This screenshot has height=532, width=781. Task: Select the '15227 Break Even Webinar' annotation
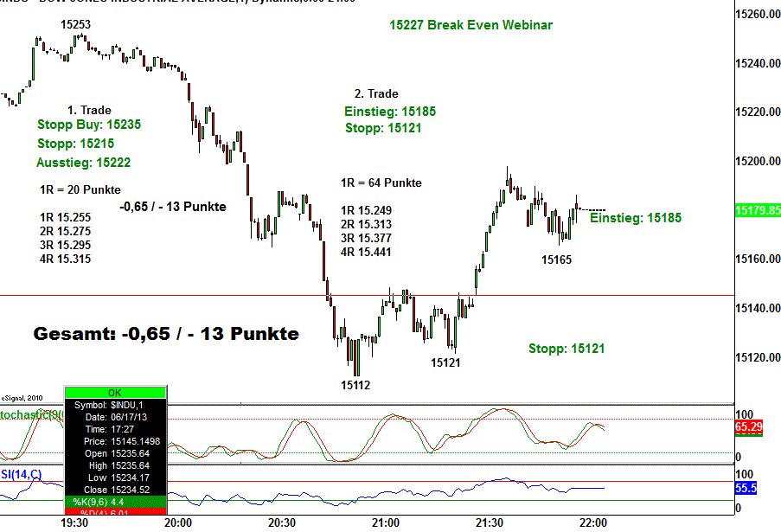[471, 25]
